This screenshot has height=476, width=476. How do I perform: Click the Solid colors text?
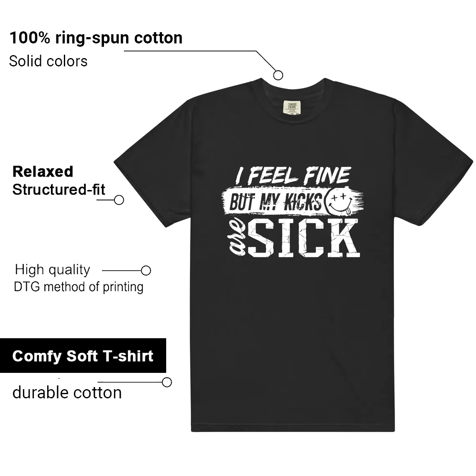[x=48, y=61]
